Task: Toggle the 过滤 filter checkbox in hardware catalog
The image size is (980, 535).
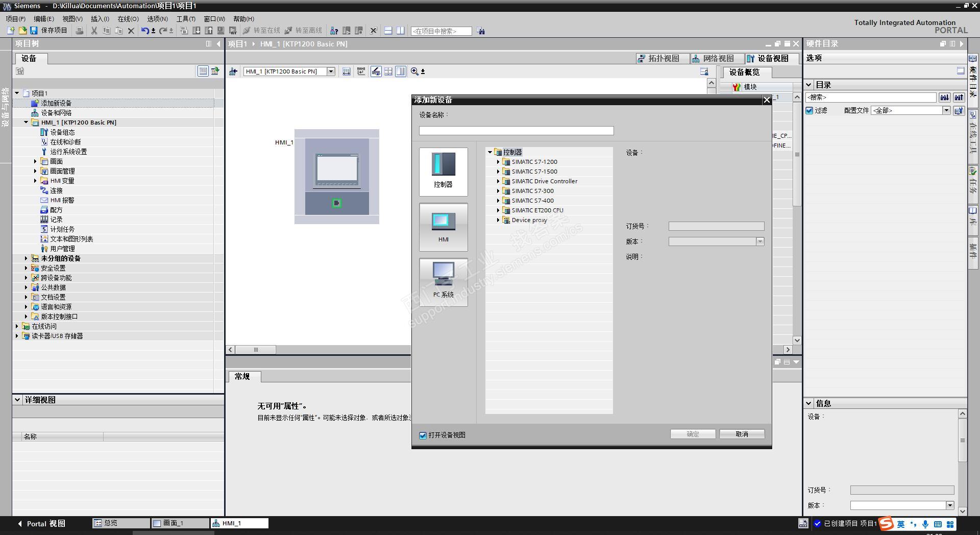Action: pos(809,110)
